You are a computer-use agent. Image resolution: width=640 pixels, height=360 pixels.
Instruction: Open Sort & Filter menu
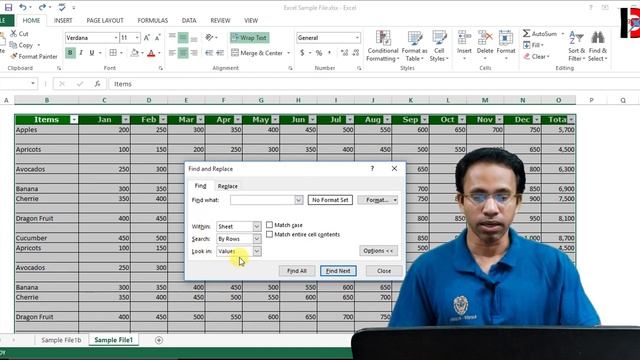[x=576, y=46]
